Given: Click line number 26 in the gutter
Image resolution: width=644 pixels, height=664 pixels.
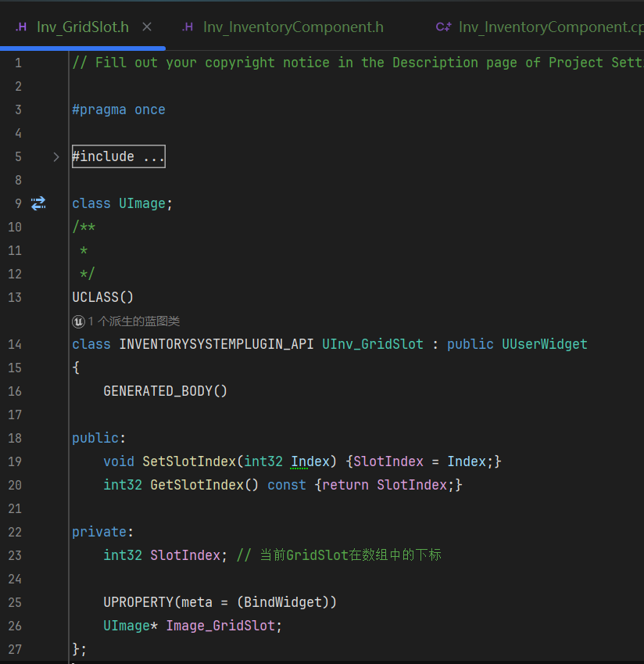Looking at the screenshot, I should (15, 626).
